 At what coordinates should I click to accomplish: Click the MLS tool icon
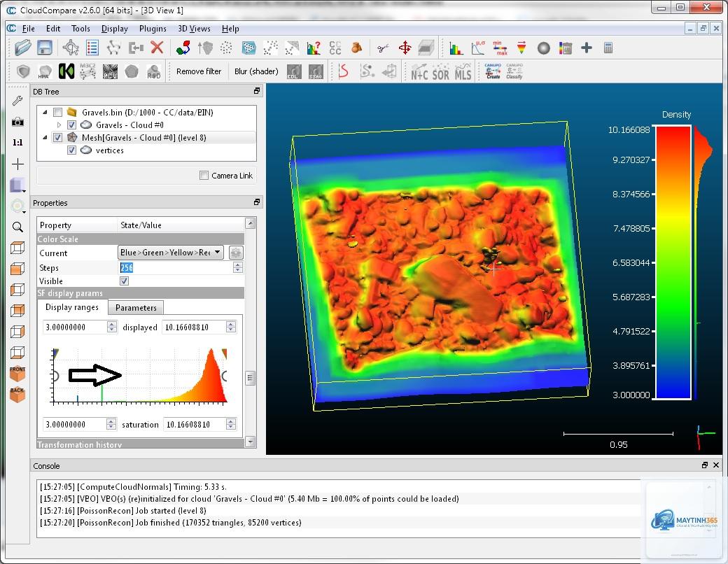coord(463,72)
